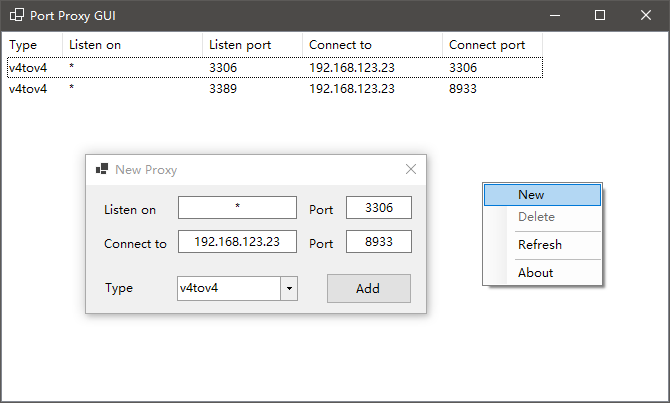The width and height of the screenshot is (670, 403).
Task: Select Refresh in the context menu
Action: tap(542, 245)
